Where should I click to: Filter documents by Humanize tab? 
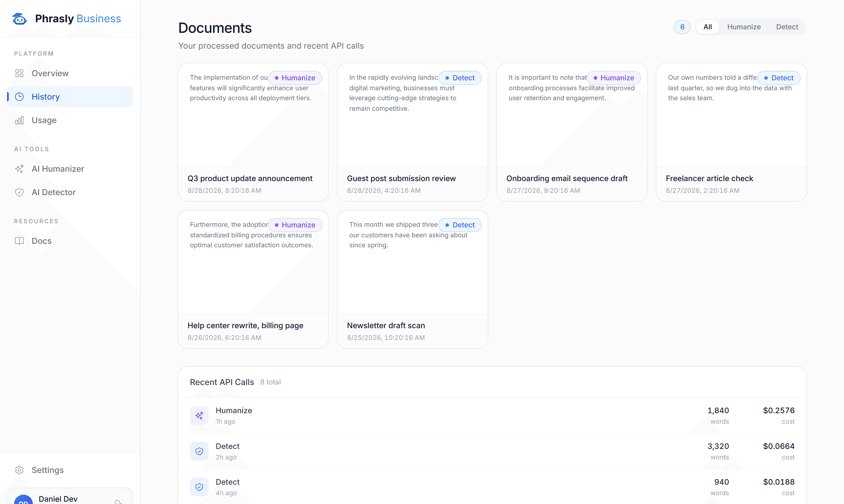(744, 27)
